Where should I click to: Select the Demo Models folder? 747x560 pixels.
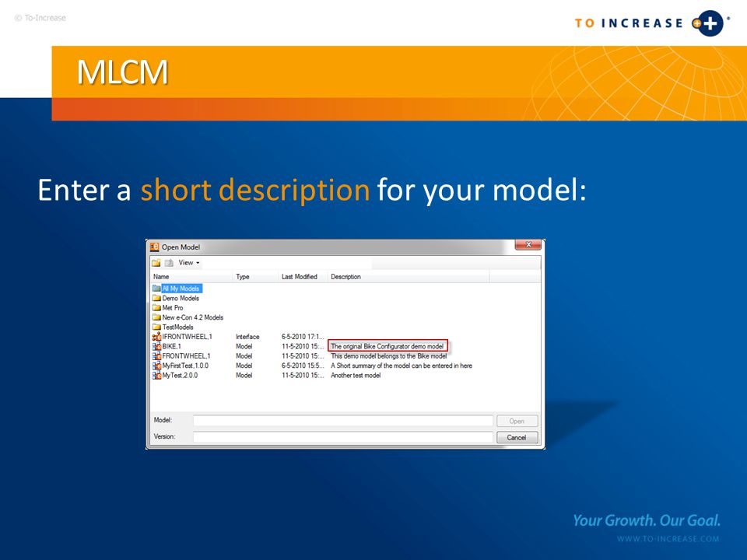[181, 298]
